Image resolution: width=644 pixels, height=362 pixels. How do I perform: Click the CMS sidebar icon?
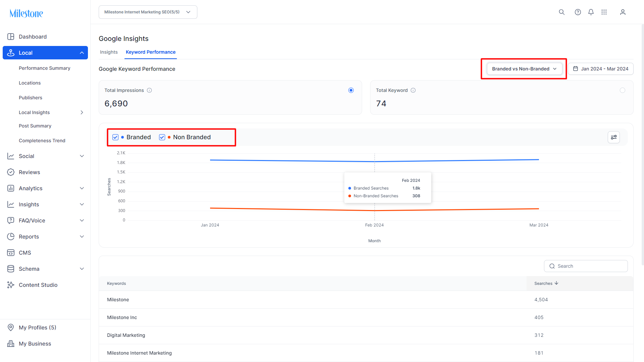point(11,253)
